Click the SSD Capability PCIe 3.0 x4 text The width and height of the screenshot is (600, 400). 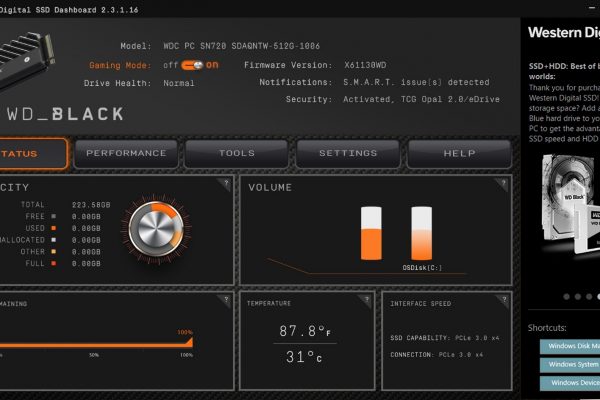click(445, 338)
